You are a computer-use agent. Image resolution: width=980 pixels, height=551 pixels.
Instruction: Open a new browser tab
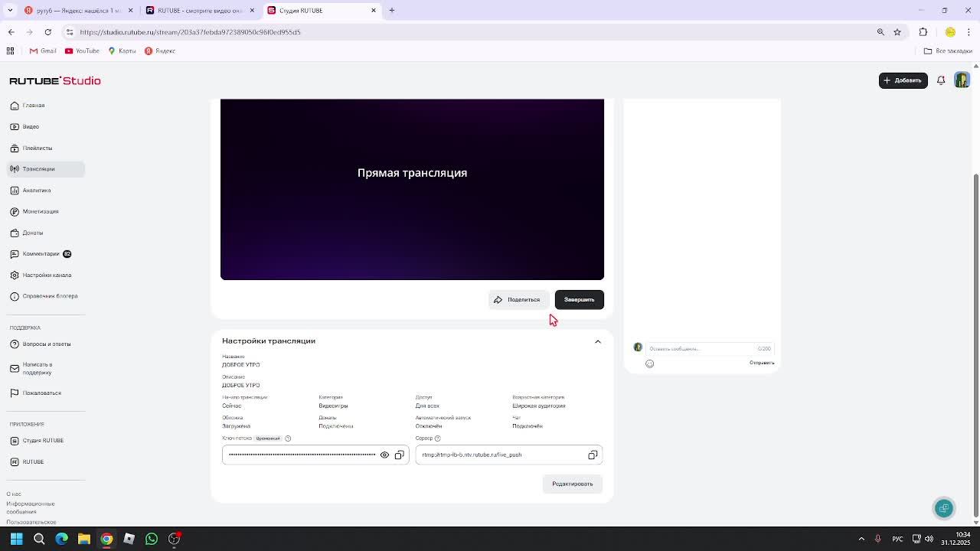(392, 11)
